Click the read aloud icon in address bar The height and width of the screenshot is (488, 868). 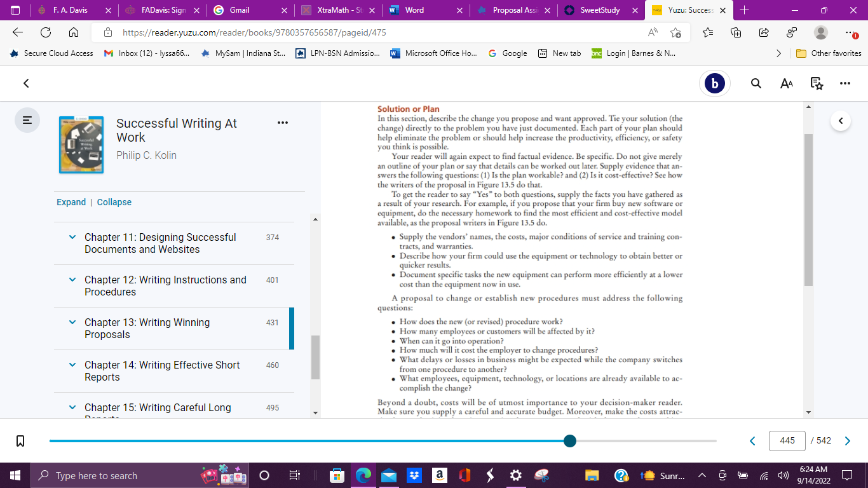(653, 32)
